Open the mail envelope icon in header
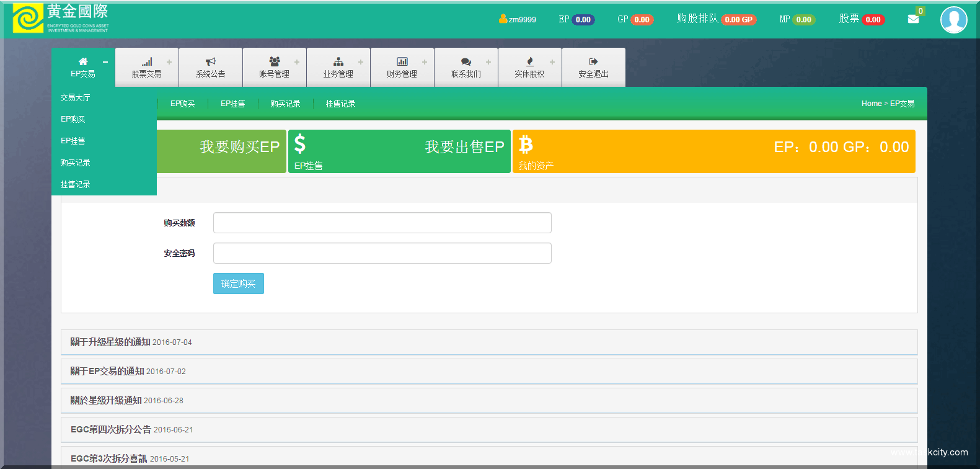Viewport: 980px width, 469px height. (913, 19)
